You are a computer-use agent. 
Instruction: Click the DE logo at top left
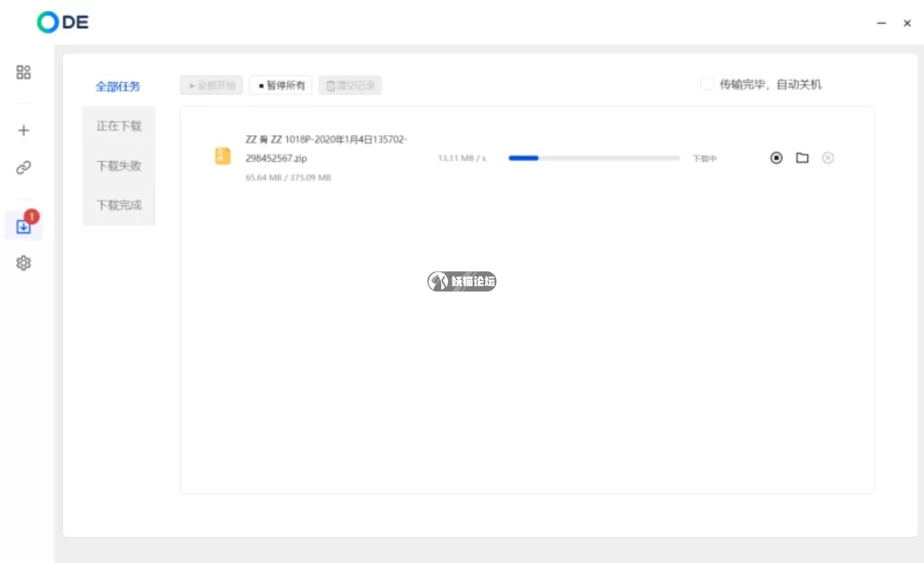[63, 22]
